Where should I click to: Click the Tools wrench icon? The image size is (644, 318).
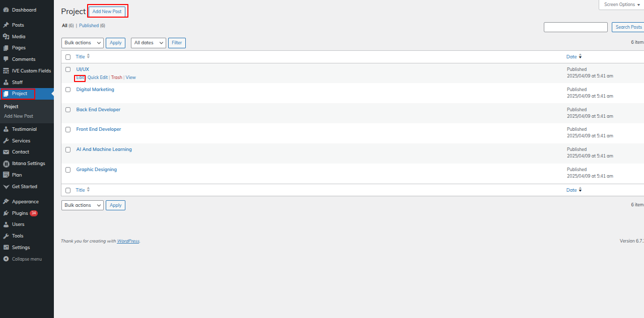point(6,236)
